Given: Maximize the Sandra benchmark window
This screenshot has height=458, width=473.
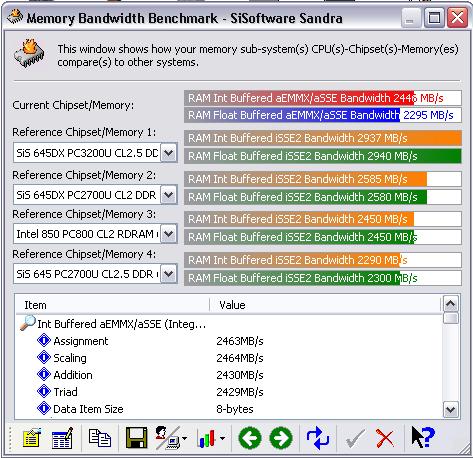Looking at the screenshot, I should (434, 18).
